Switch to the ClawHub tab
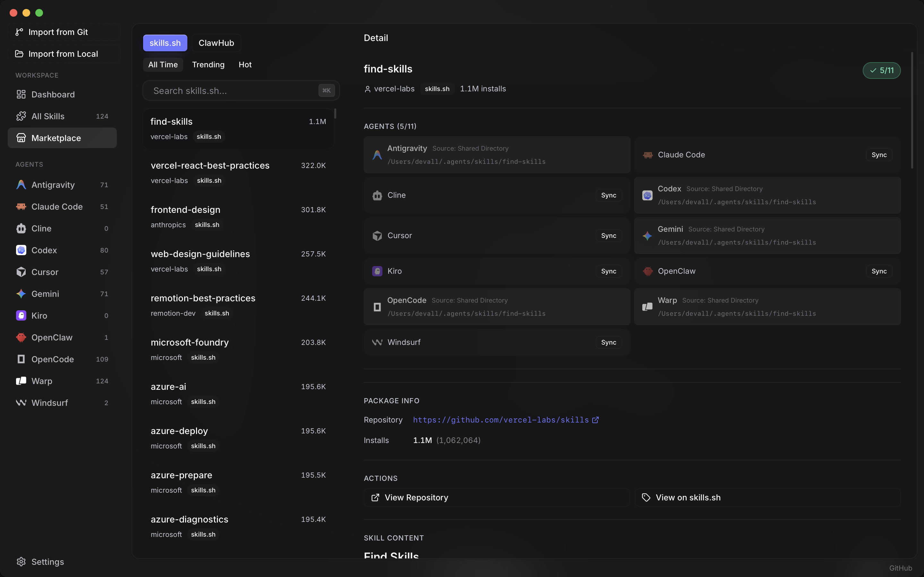The width and height of the screenshot is (924, 577). (x=216, y=43)
